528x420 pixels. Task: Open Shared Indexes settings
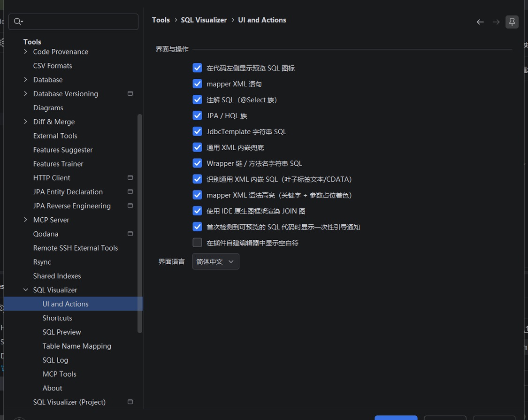57,276
